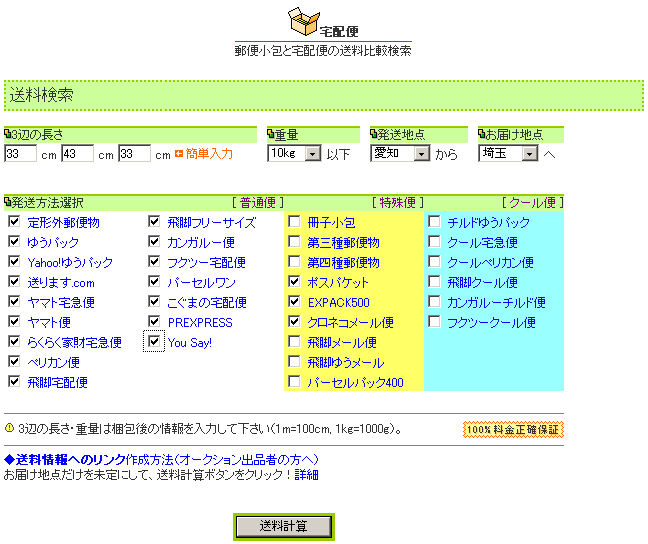The height and width of the screenshot is (544, 648).
Task: Uncheck the EXPACK500 checkbox
Action: pyautogui.click(x=294, y=302)
